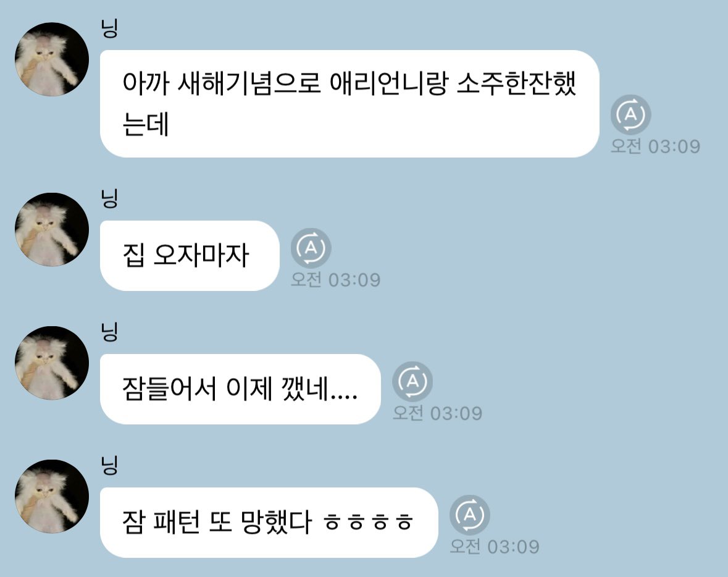
Task: Open cat profile picture beside '집 오자마자' message
Action: point(51,229)
